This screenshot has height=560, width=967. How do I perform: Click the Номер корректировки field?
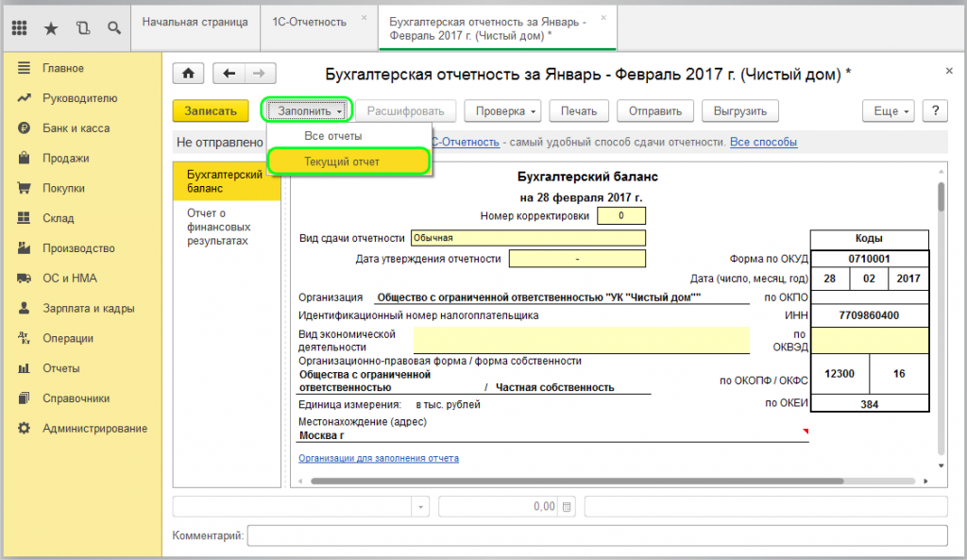pyautogui.click(x=621, y=216)
